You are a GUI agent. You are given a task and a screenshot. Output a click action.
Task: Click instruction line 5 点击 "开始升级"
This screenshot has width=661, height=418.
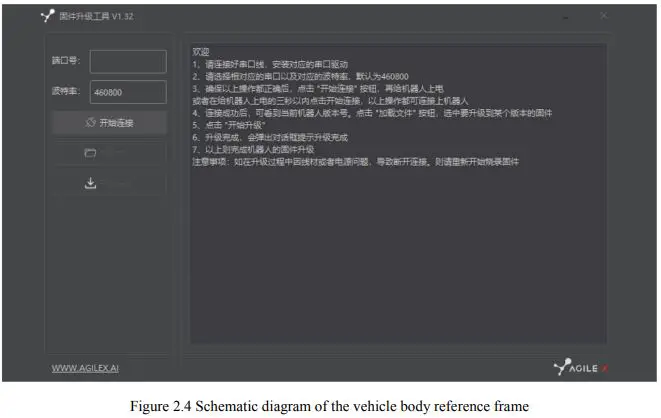coord(229,125)
